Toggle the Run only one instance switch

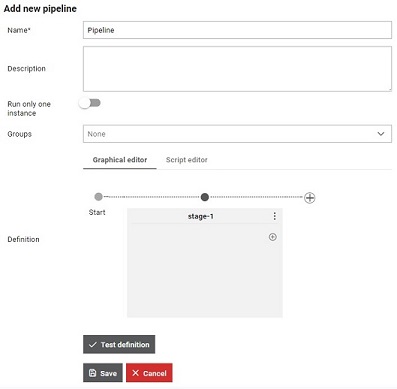(x=90, y=103)
